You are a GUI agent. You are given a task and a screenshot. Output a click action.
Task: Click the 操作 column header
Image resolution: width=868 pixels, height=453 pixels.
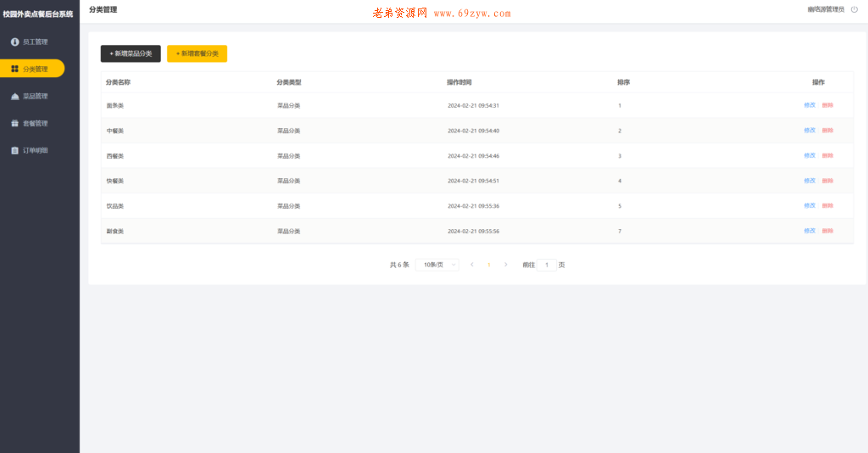[x=819, y=82]
